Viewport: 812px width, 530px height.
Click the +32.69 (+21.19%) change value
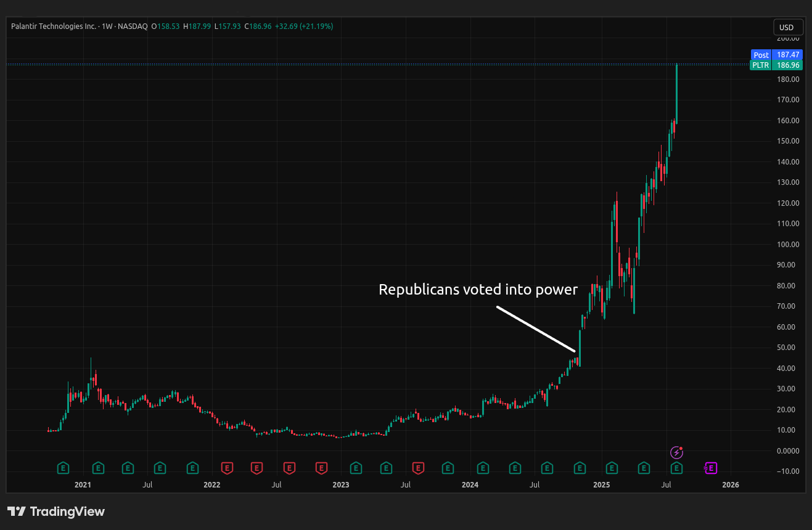click(x=305, y=26)
